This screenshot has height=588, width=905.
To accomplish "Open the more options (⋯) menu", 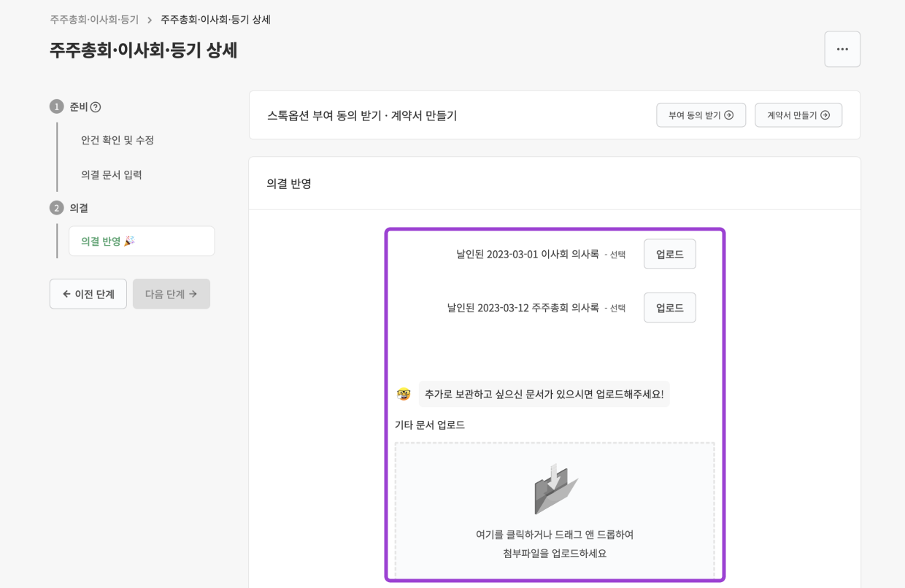I will click(x=842, y=49).
